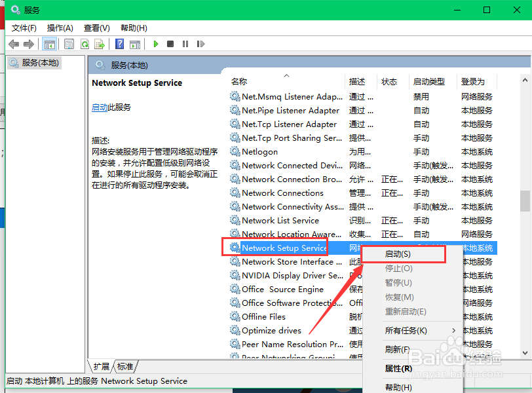Open 所有任务(K) submenu in the context menu
Screen dimensions: 532x393
[x=412, y=331]
